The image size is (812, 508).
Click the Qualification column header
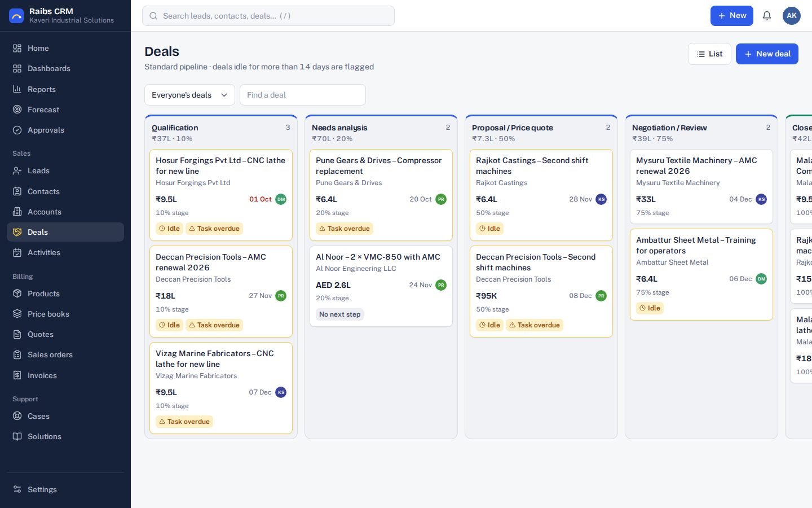click(x=175, y=128)
